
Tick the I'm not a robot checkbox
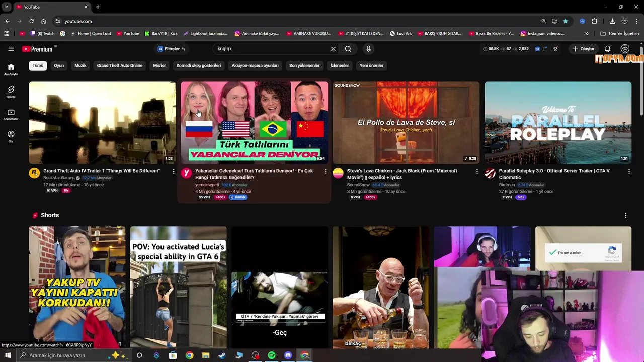[x=553, y=252]
